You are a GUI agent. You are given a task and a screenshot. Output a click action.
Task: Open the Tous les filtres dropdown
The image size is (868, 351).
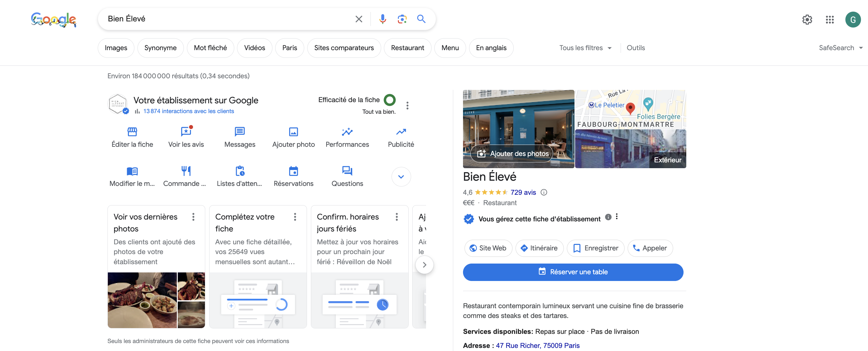(585, 48)
